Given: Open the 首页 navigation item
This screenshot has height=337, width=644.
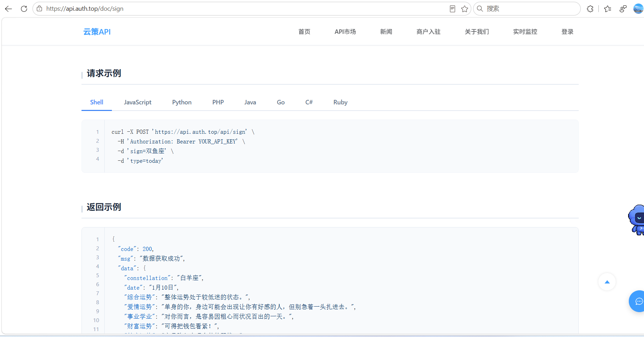Looking at the screenshot, I should click(x=304, y=32).
